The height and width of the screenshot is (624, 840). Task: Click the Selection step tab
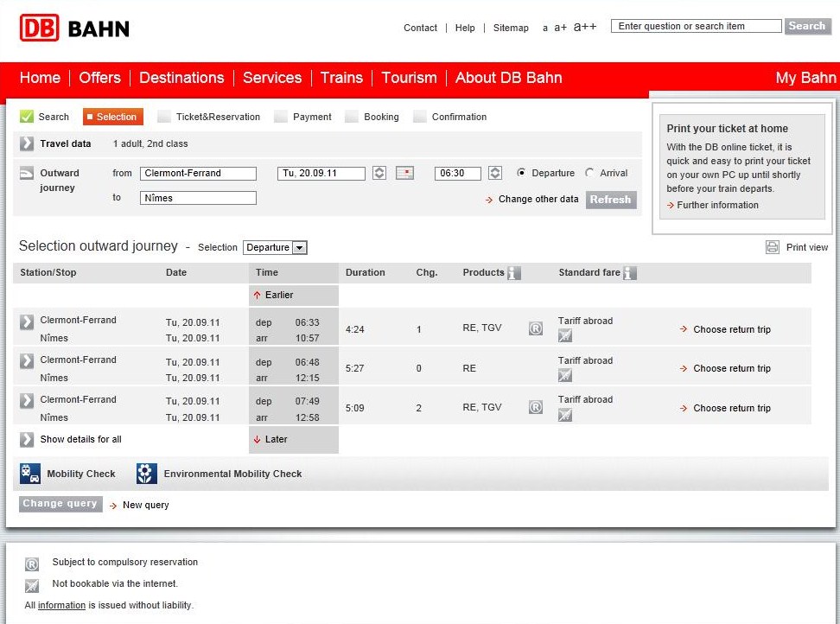pos(113,117)
